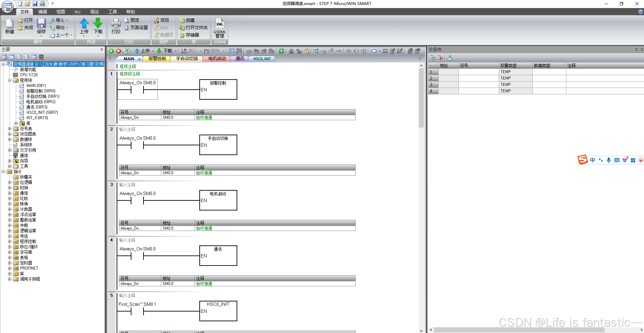Click the 通讯 subroutine box in network 4
Image resolution: width=644 pixels, height=333 pixels.
click(218, 255)
